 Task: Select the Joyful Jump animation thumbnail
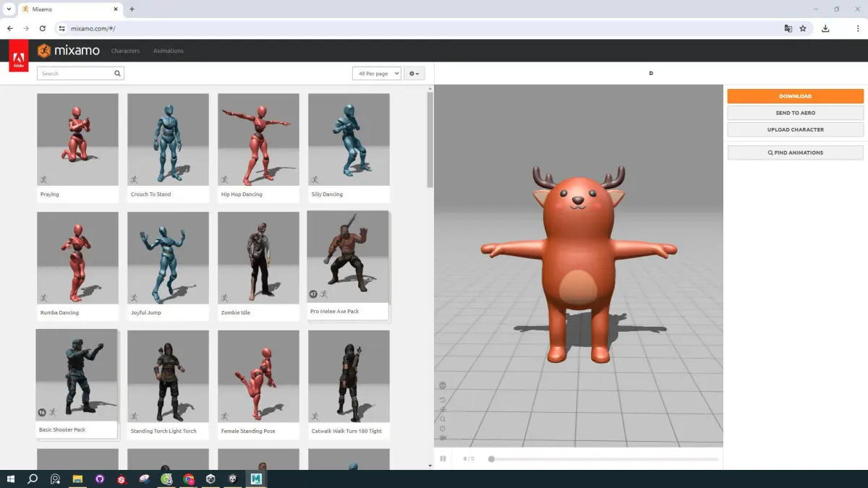click(x=168, y=258)
